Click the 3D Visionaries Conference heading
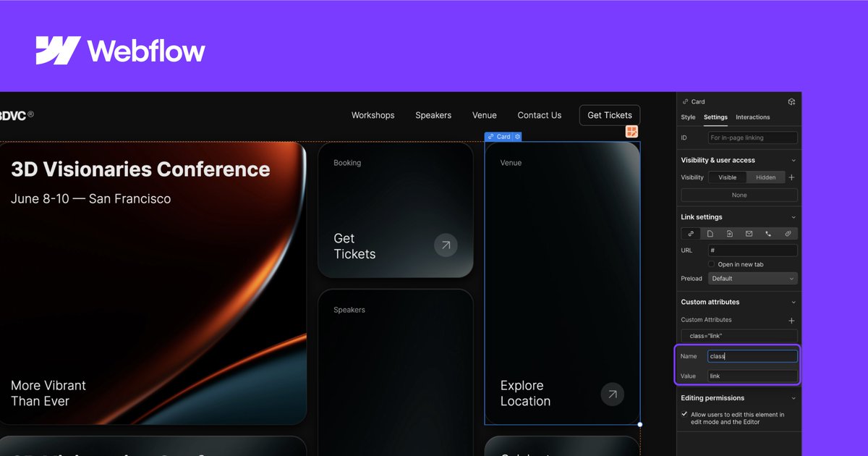This screenshot has width=868, height=456. click(x=140, y=169)
